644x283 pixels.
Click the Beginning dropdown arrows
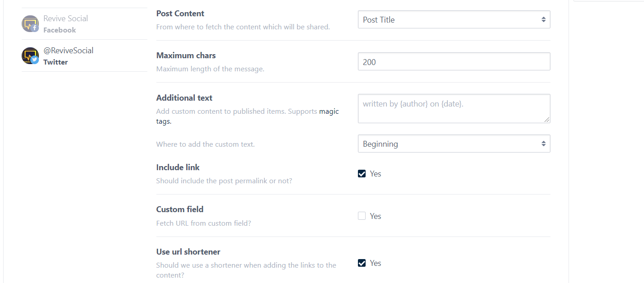(543, 144)
